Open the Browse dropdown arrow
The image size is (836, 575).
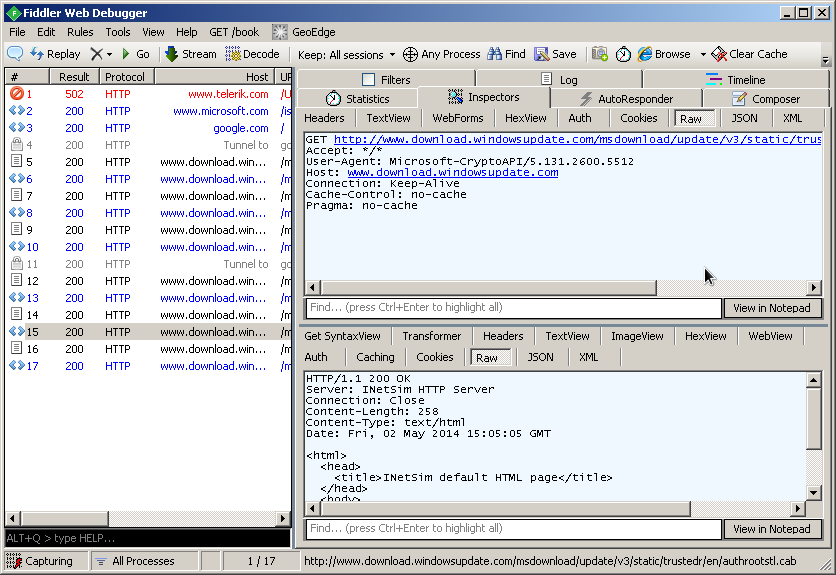(703, 54)
